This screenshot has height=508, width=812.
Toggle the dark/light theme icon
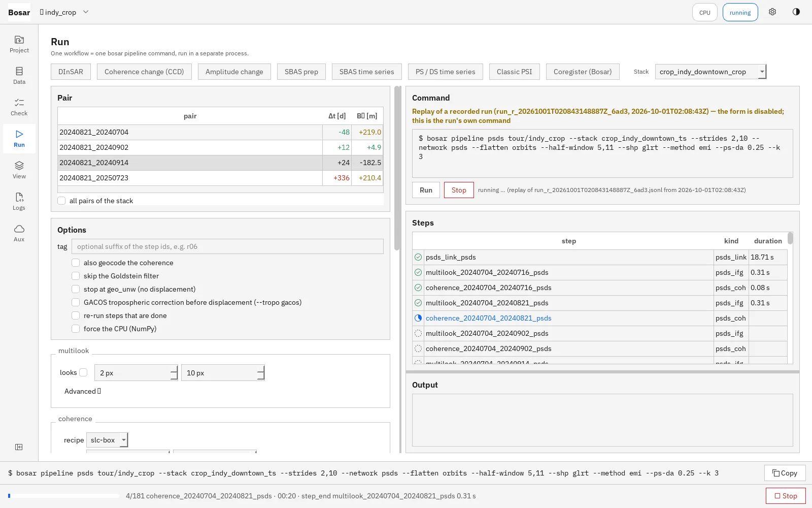tap(796, 12)
